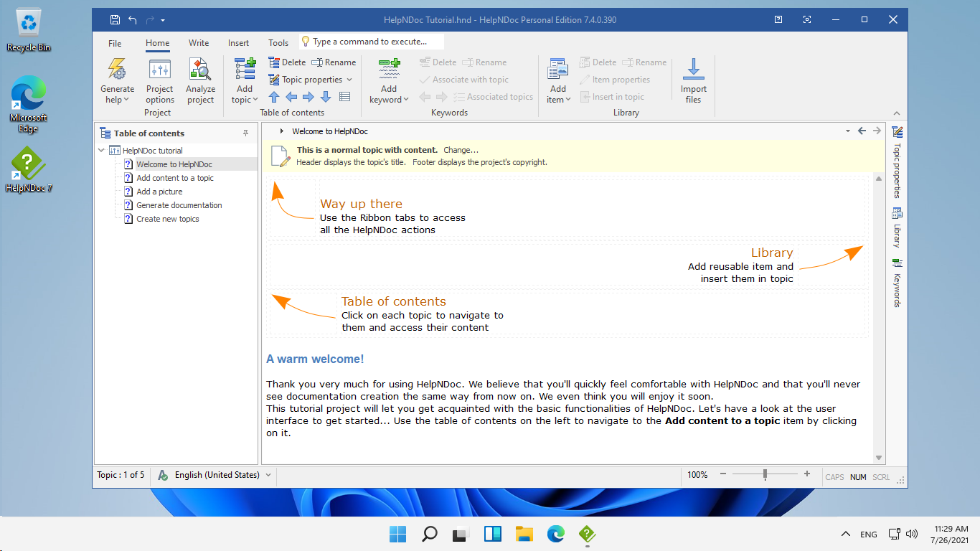Image resolution: width=980 pixels, height=551 pixels.
Task: Delete the selected topic in Table of contents group
Action: tap(287, 62)
